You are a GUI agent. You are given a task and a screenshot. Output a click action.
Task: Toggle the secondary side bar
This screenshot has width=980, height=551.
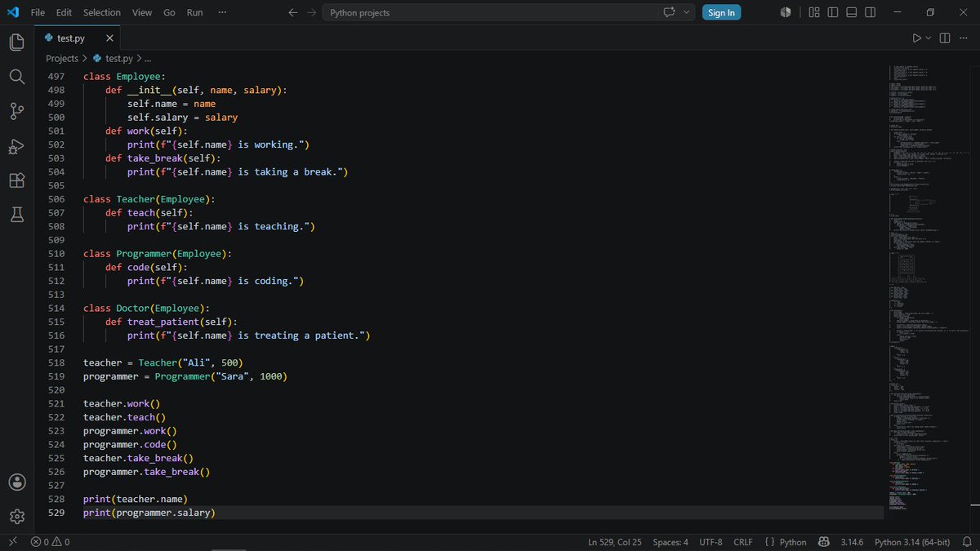coord(871,12)
